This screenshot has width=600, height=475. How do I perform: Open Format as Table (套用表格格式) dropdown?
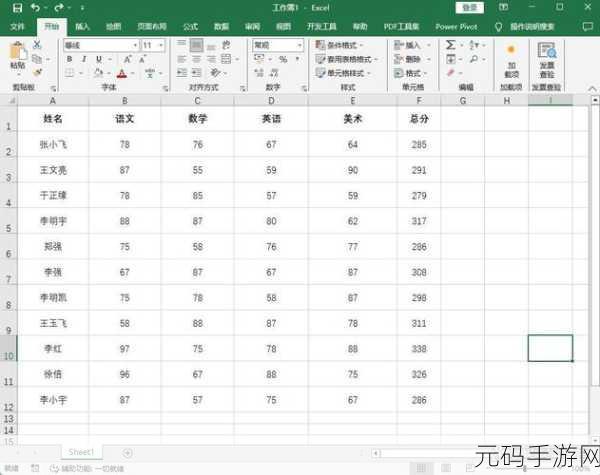(346, 59)
